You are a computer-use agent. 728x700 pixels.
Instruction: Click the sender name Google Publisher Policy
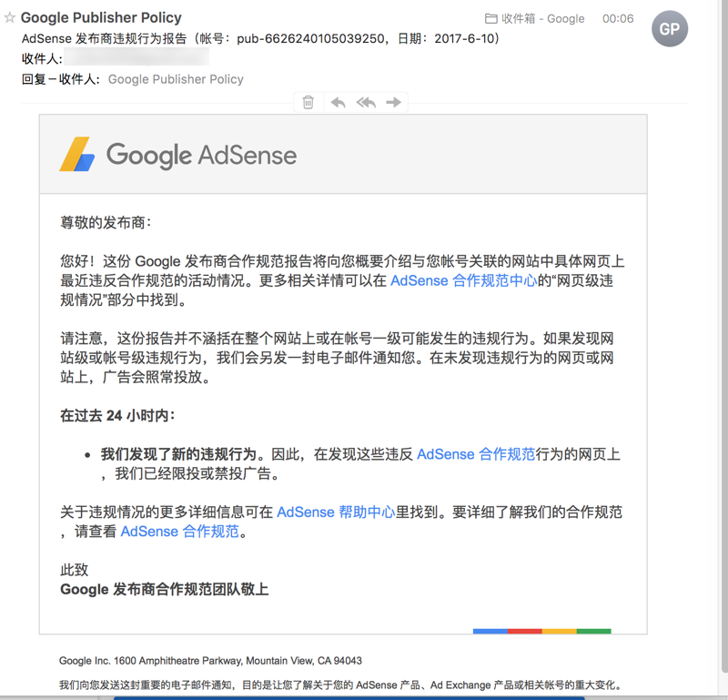tap(101, 17)
